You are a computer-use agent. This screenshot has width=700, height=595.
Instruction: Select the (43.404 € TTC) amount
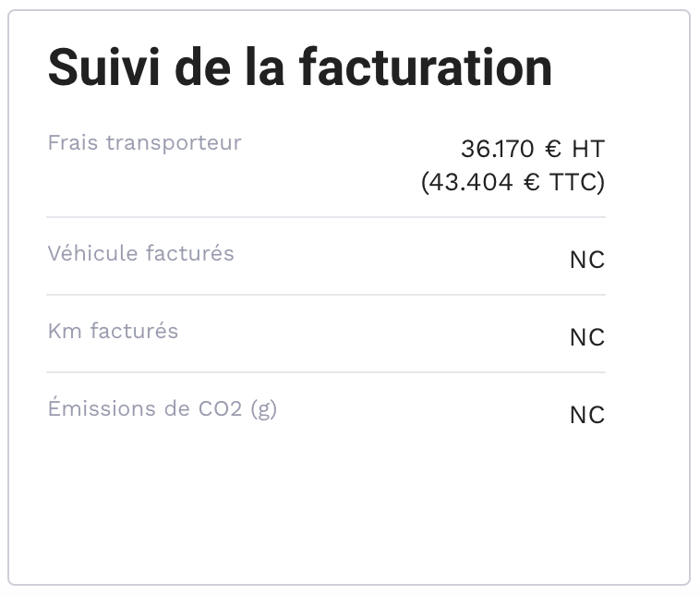(513, 183)
